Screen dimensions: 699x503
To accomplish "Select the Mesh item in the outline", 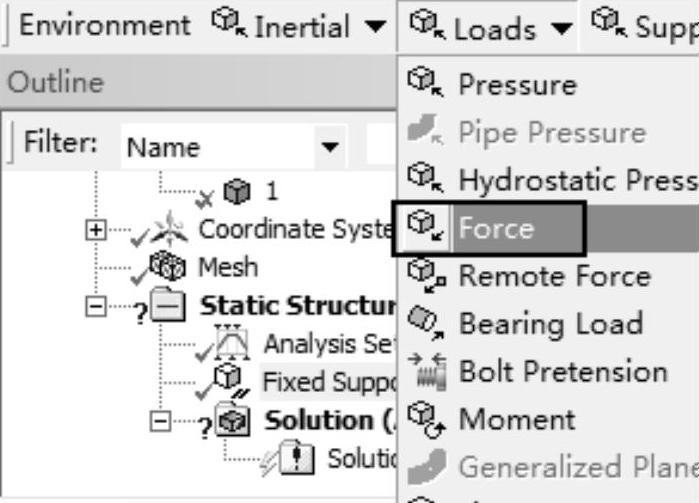I will (227, 268).
